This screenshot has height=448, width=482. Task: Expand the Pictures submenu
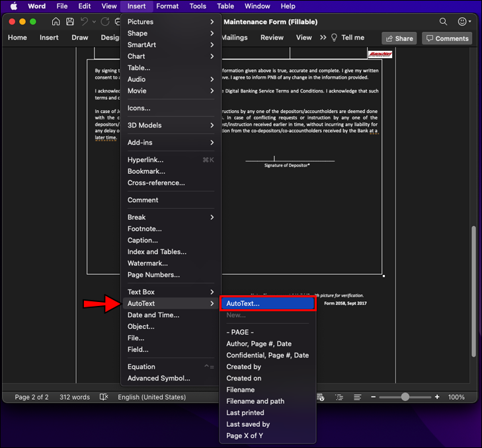pyautogui.click(x=171, y=22)
